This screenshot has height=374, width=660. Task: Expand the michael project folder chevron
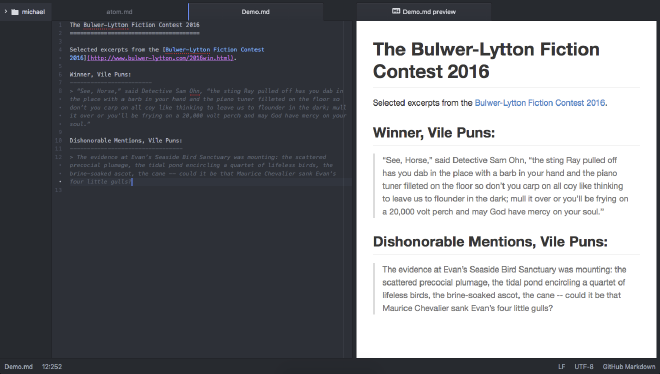(x=5, y=12)
